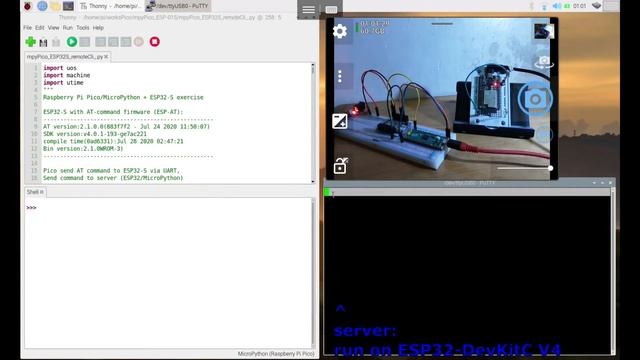The width and height of the screenshot is (640, 360).
Task: Open the volume control in system tray
Action: click(556, 6)
